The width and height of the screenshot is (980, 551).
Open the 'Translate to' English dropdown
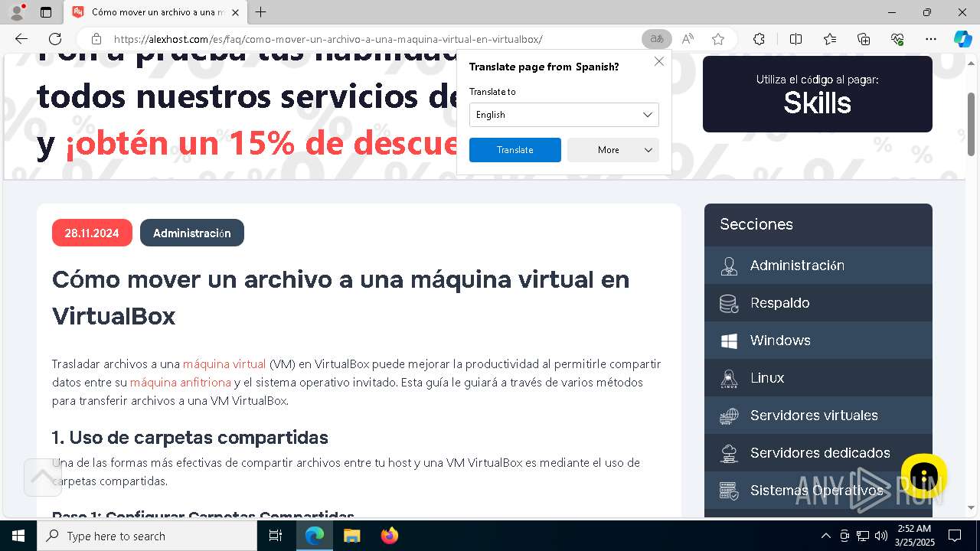point(564,115)
